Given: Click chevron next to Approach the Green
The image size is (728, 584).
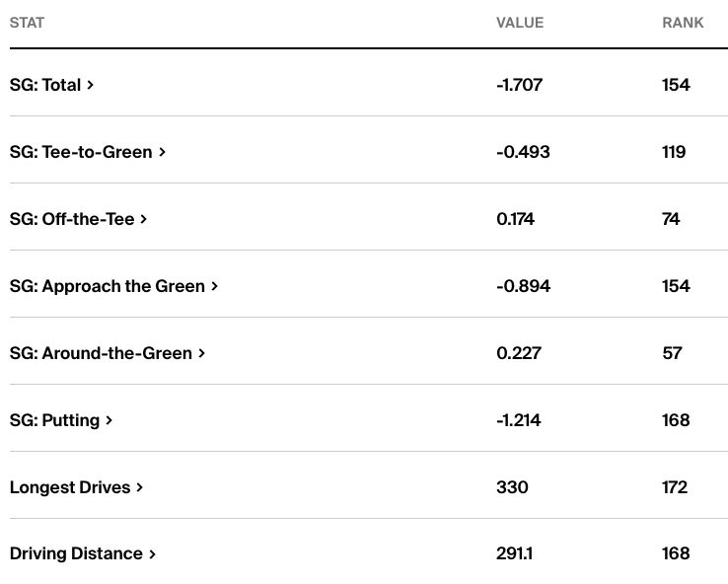Looking at the screenshot, I should click(x=215, y=286).
